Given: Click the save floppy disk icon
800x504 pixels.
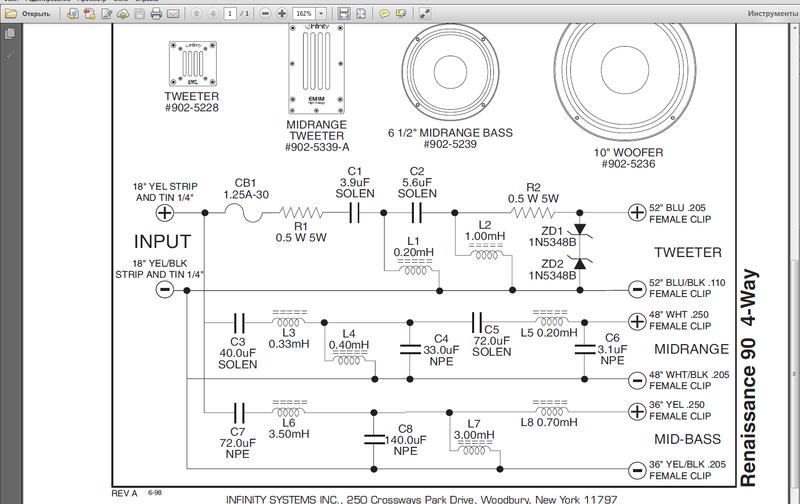Looking at the screenshot, I should point(139,14).
